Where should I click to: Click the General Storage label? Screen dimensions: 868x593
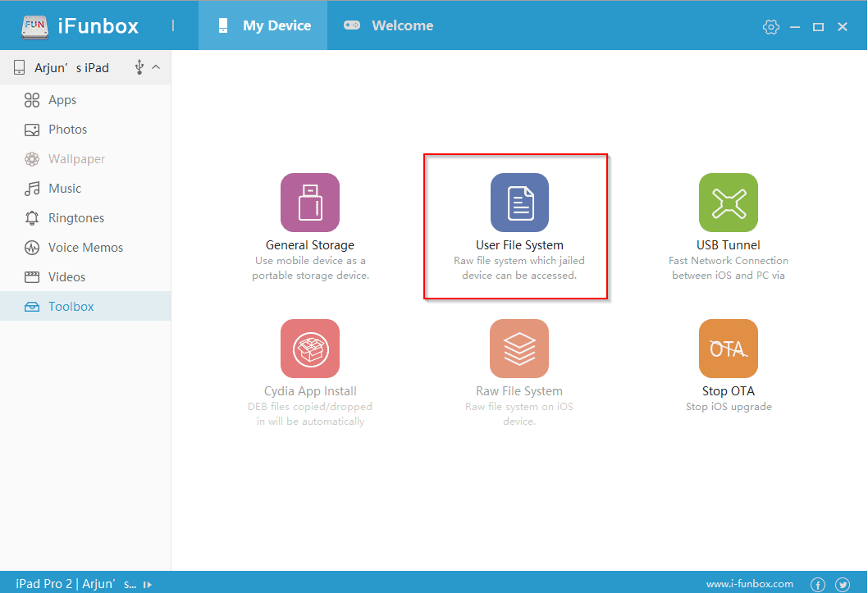click(x=310, y=245)
